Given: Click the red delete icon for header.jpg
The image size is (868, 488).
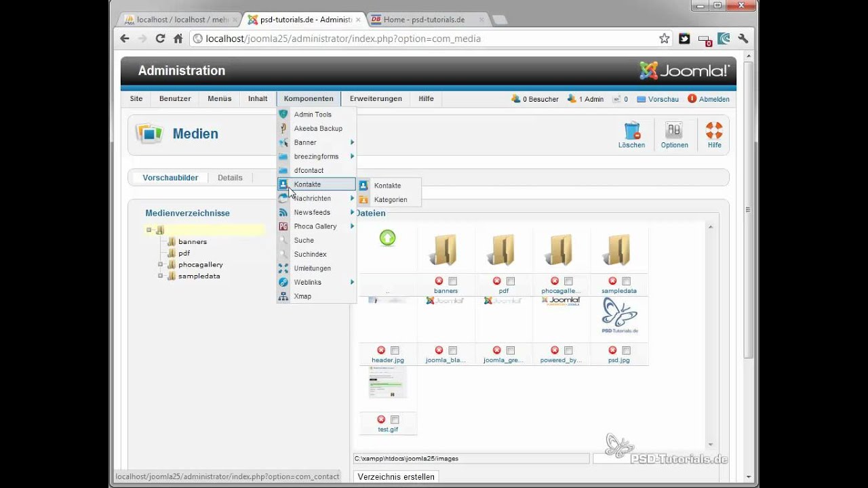Looking at the screenshot, I should [381, 350].
